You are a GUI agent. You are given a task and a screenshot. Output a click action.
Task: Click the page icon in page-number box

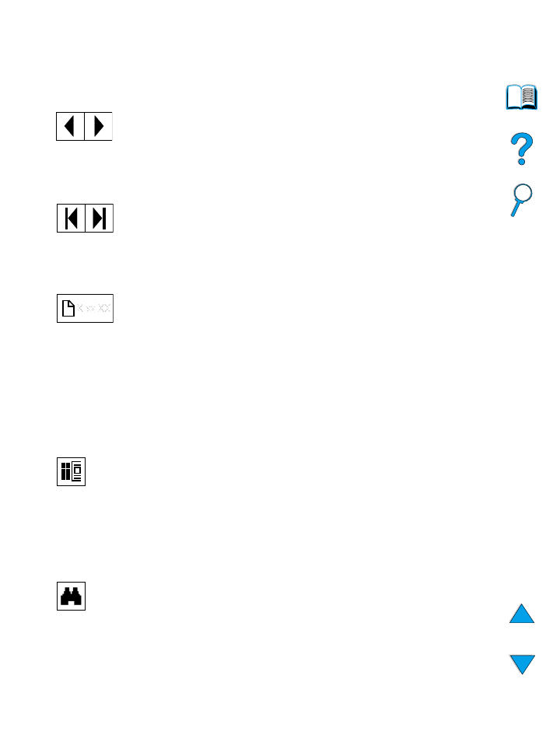pos(68,308)
